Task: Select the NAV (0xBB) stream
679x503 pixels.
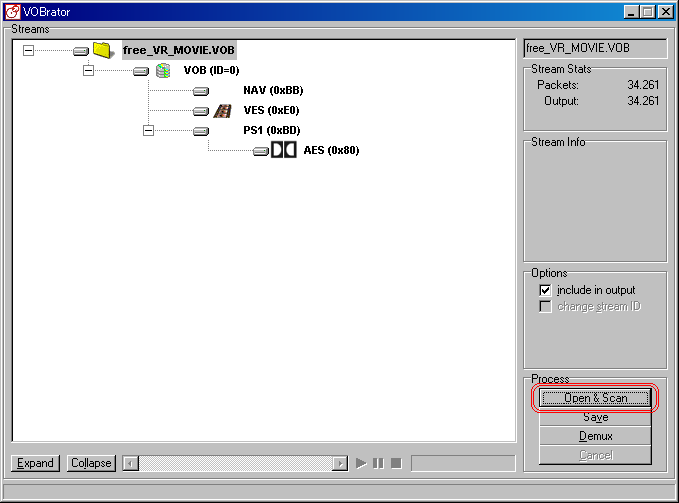Action: pyautogui.click(x=273, y=90)
